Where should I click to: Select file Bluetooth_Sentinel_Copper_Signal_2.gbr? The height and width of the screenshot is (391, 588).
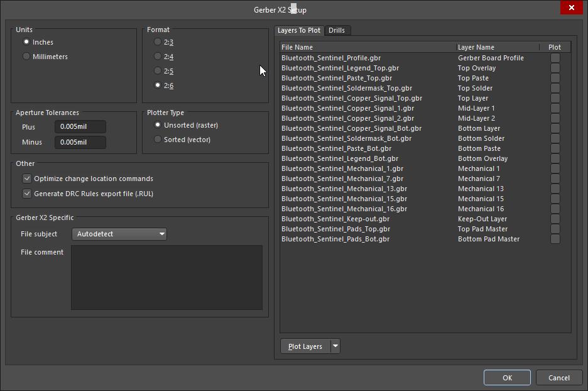[348, 118]
